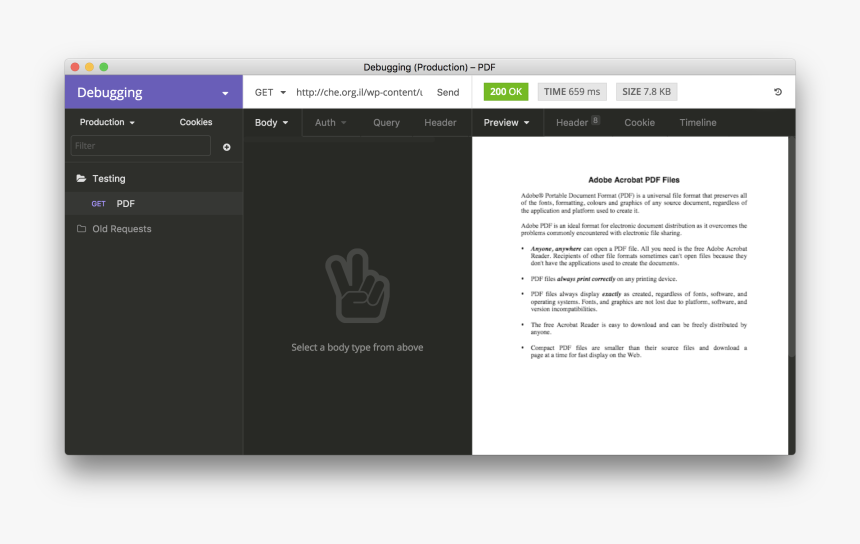Viewport: 860px width, 544px height.
Task: Open the response Header tab with badge
Action: (x=578, y=122)
